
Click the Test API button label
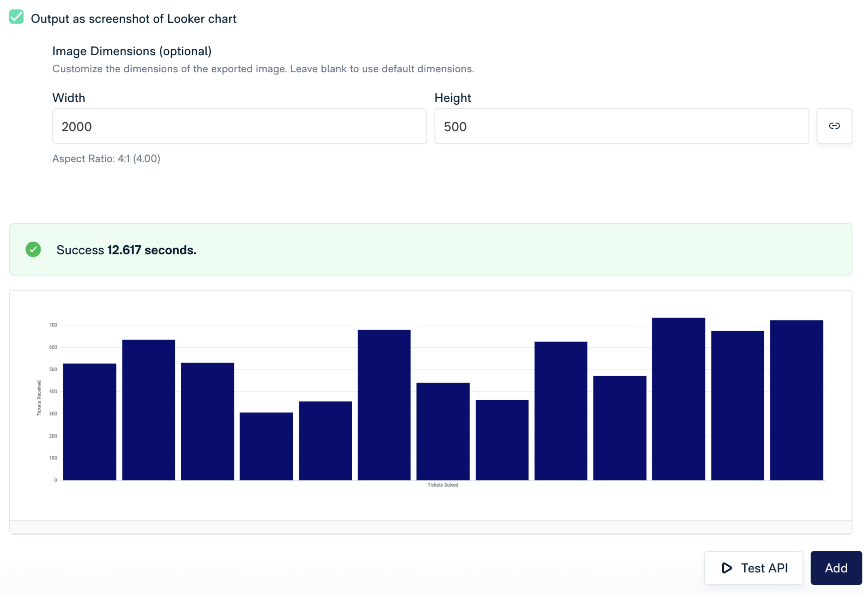click(x=764, y=568)
